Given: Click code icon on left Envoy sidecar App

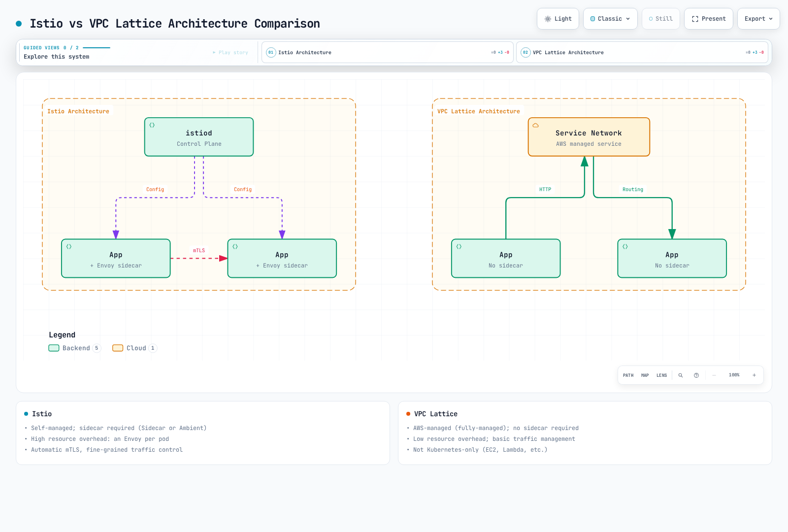Looking at the screenshot, I should click(69, 247).
